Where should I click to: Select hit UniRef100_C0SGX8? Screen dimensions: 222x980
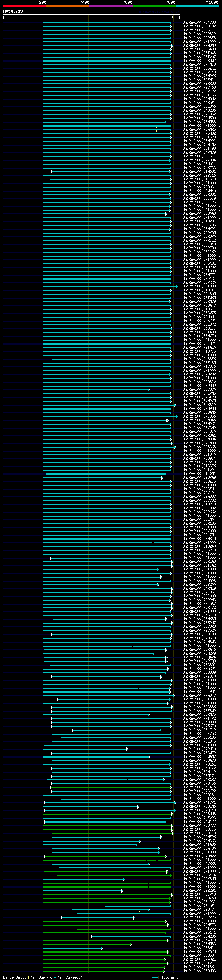(x=199, y=447)
